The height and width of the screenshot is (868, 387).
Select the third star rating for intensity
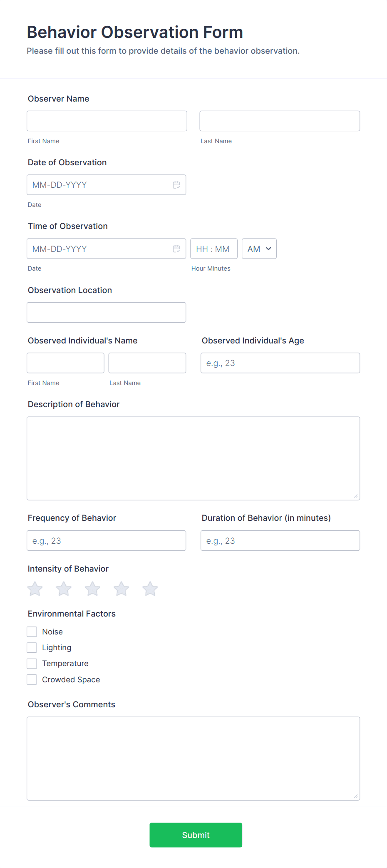pyautogui.click(x=92, y=589)
